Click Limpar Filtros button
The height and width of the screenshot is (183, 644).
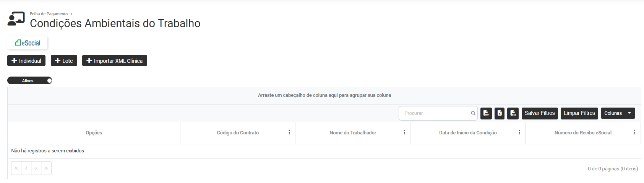point(579,113)
